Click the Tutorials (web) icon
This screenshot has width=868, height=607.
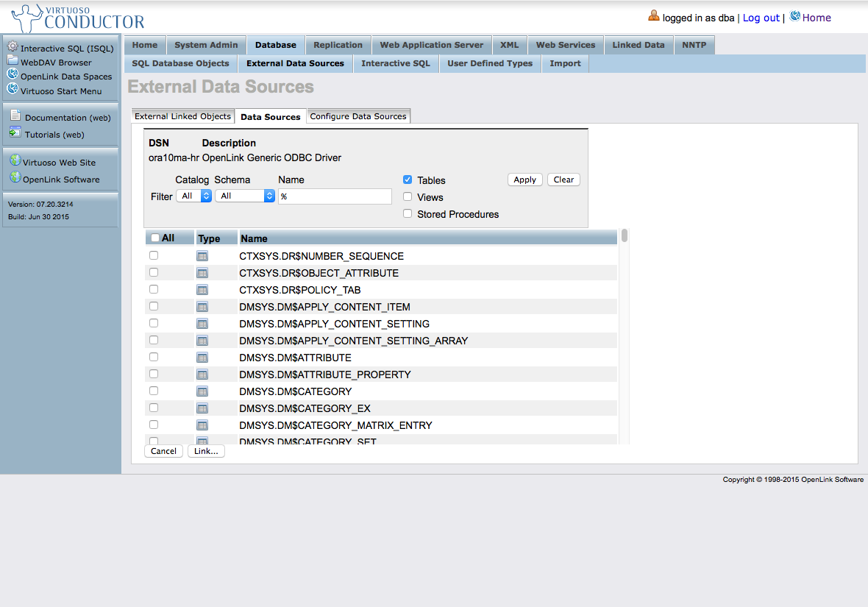click(x=15, y=133)
